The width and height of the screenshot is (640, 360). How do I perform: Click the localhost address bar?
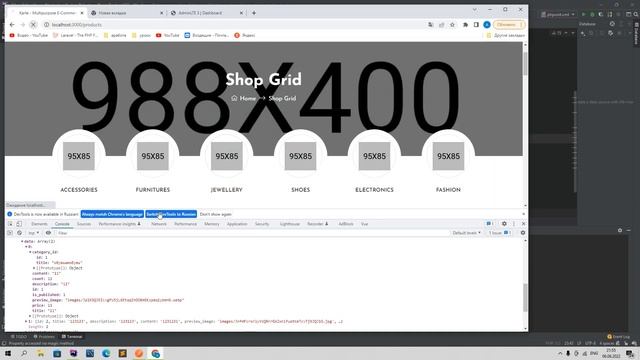(233, 25)
